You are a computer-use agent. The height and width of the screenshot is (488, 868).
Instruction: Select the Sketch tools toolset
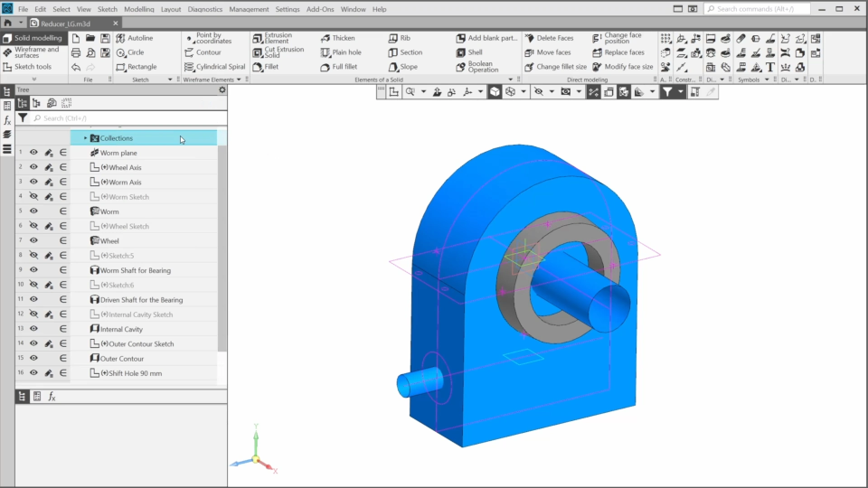33,67
